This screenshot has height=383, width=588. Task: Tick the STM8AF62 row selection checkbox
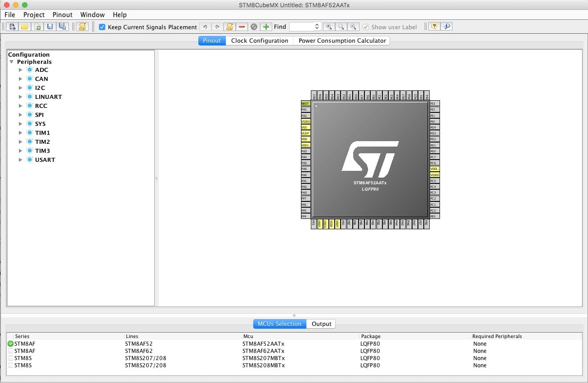pyautogui.click(x=10, y=351)
